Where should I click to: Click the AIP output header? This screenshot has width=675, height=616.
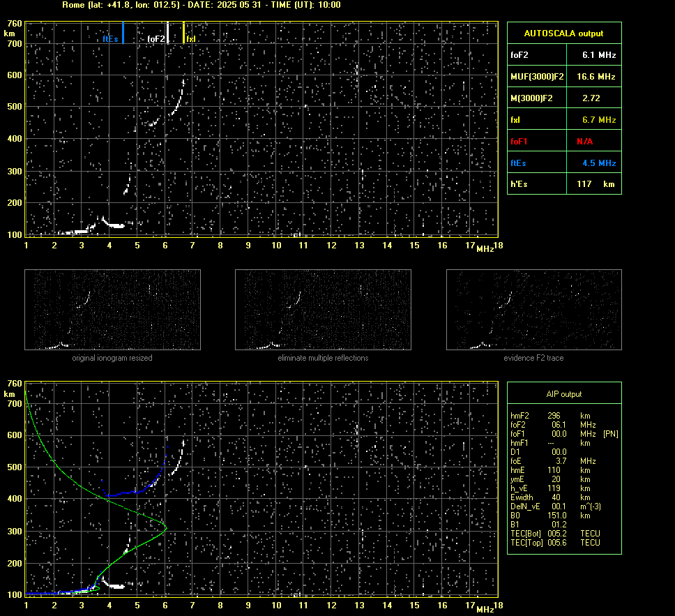(563, 394)
